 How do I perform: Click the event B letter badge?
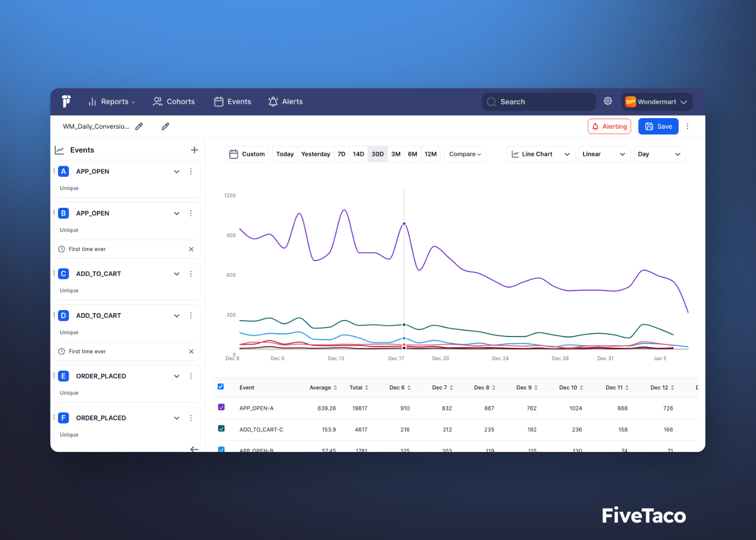pyautogui.click(x=63, y=214)
